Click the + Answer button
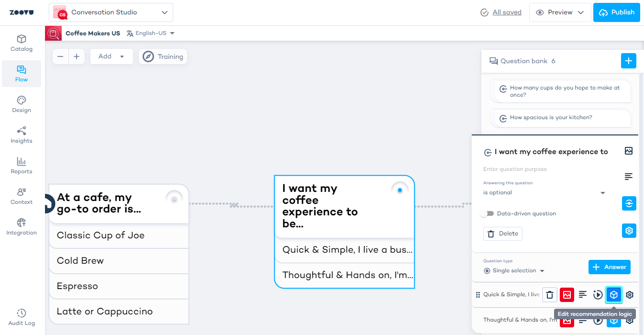The height and width of the screenshot is (335, 644). (609, 267)
